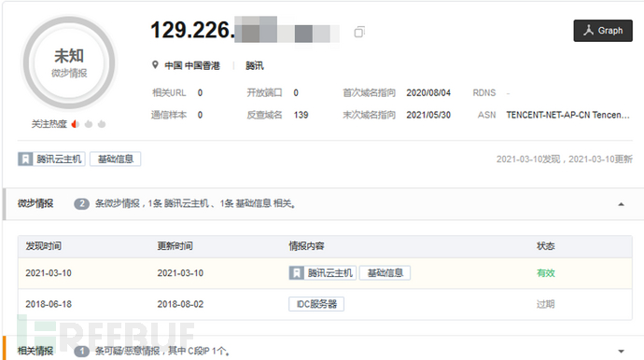Click the first red flame heat icon
The image size is (644, 360).
click(x=76, y=124)
